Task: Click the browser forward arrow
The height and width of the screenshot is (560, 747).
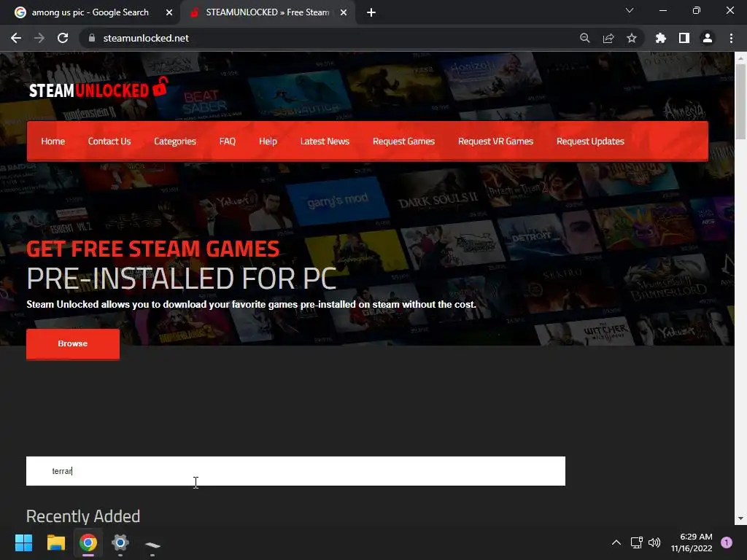Action: 39,38
